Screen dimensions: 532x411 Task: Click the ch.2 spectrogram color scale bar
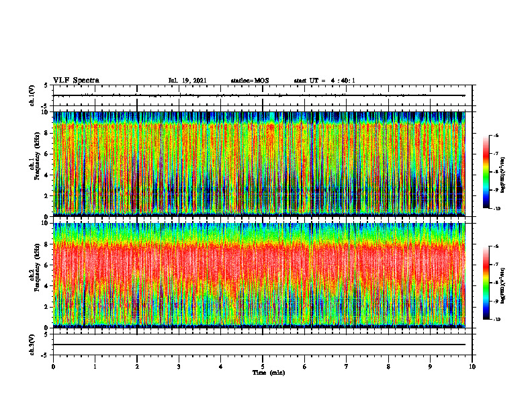486,283
